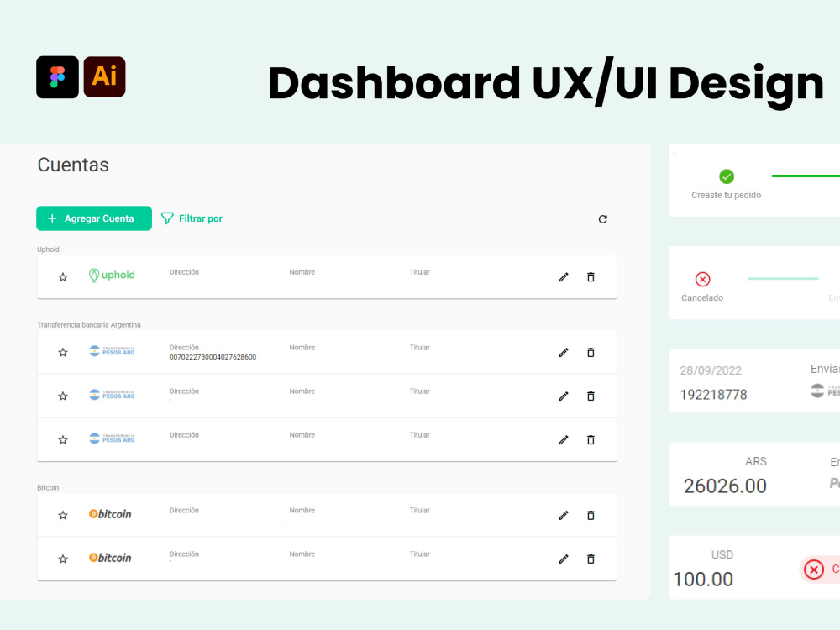The width and height of the screenshot is (840, 630).
Task: Delete the last Pesos ARG account row
Action: tap(591, 440)
